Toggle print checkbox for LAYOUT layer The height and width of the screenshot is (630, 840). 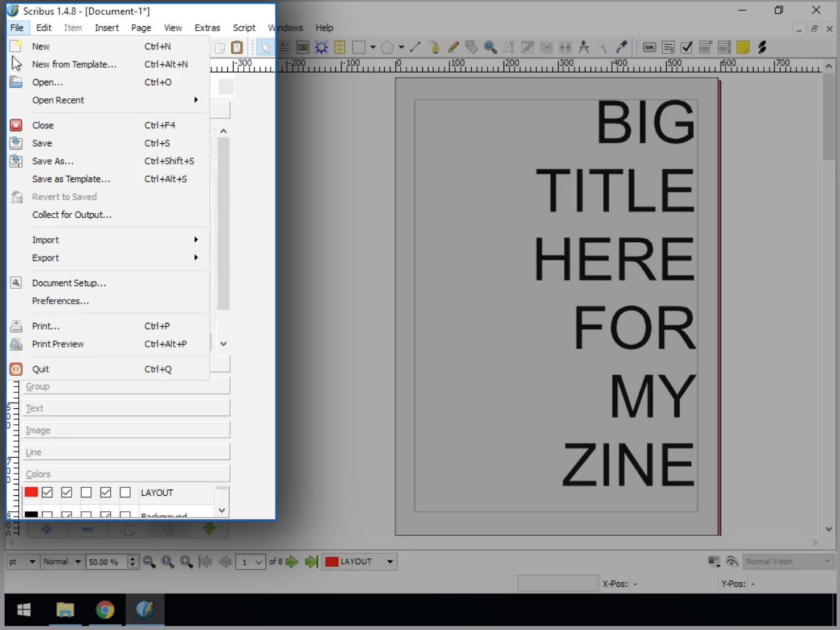click(66, 492)
